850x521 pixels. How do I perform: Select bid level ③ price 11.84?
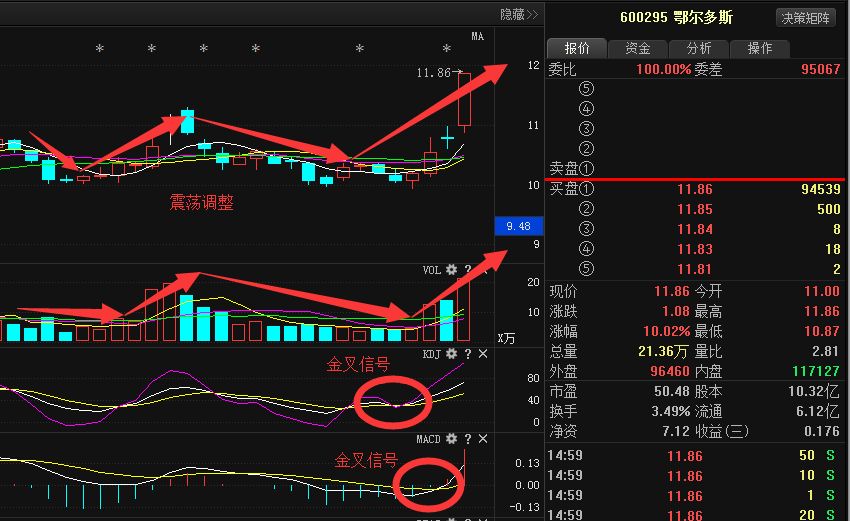click(694, 229)
